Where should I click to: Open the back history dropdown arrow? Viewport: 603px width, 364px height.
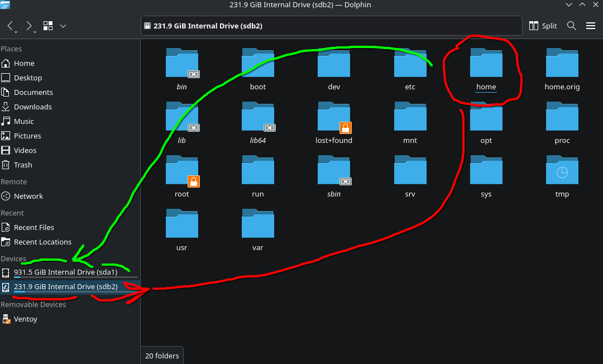pos(16,32)
